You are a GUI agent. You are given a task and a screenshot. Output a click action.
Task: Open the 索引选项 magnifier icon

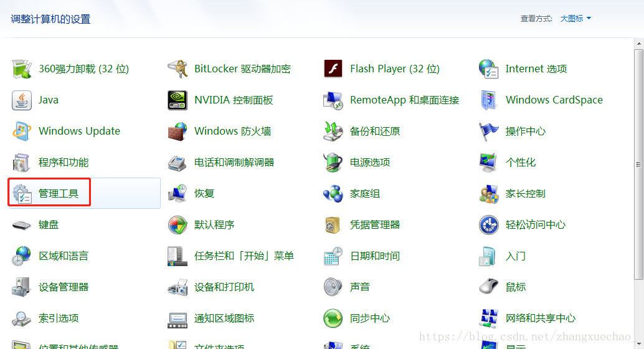22,318
